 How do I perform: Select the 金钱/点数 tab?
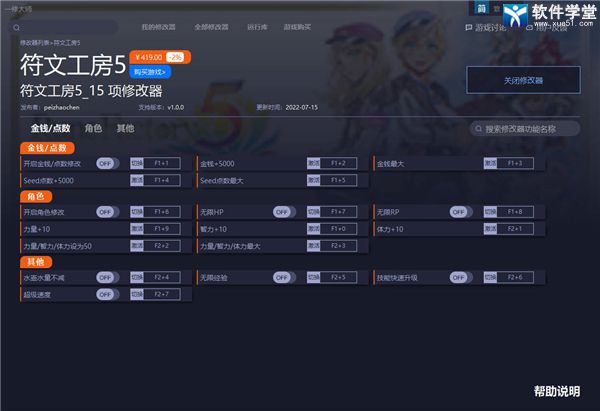coord(51,128)
